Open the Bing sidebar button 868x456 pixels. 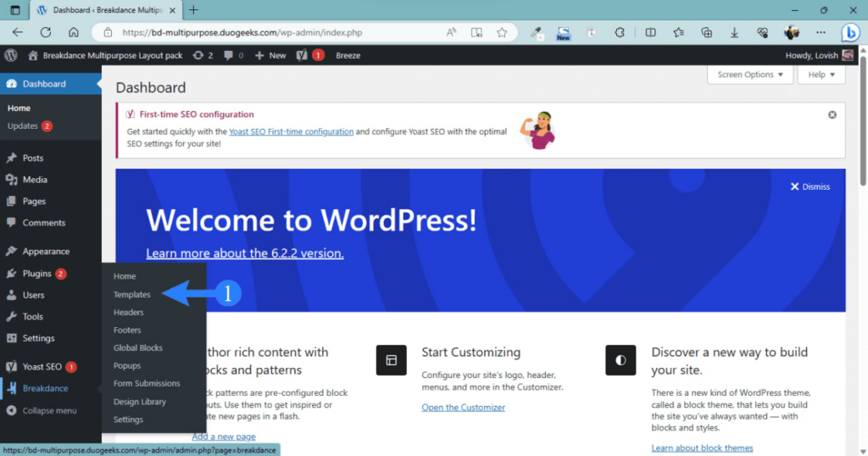pos(850,33)
